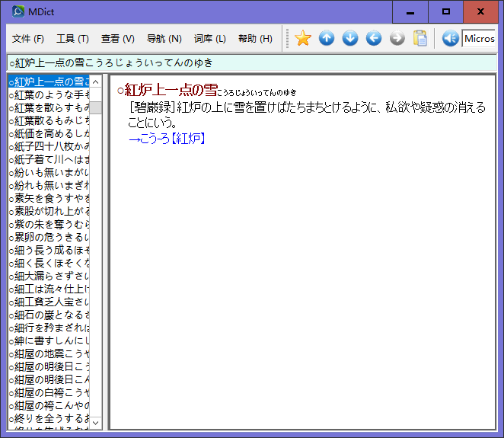Click the yellow star favorites icon
This screenshot has width=504, height=438.
pyautogui.click(x=303, y=38)
